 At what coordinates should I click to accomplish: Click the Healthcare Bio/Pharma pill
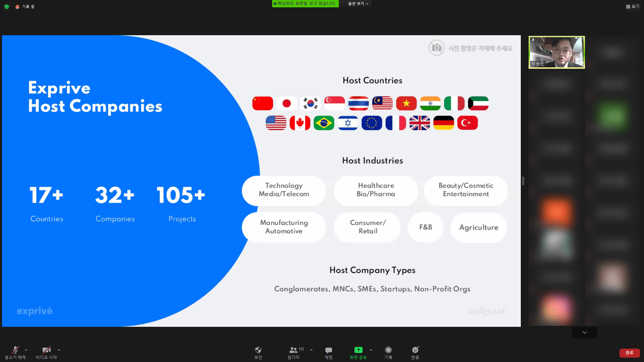click(376, 190)
